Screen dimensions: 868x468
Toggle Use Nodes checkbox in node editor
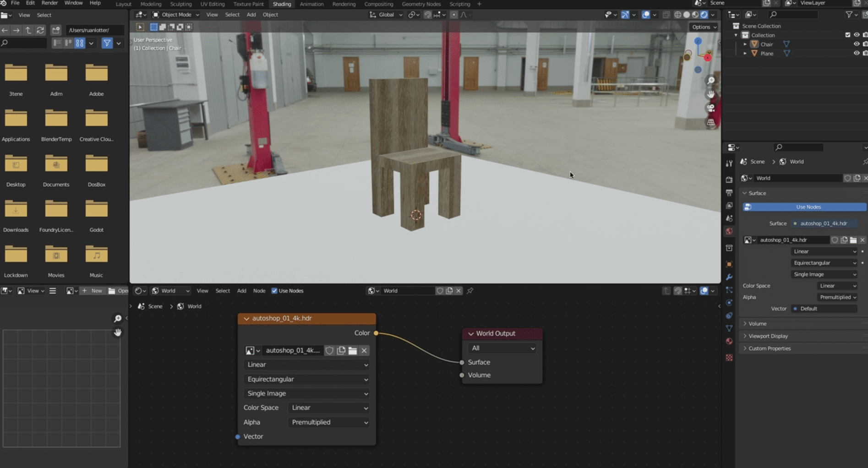click(x=274, y=291)
